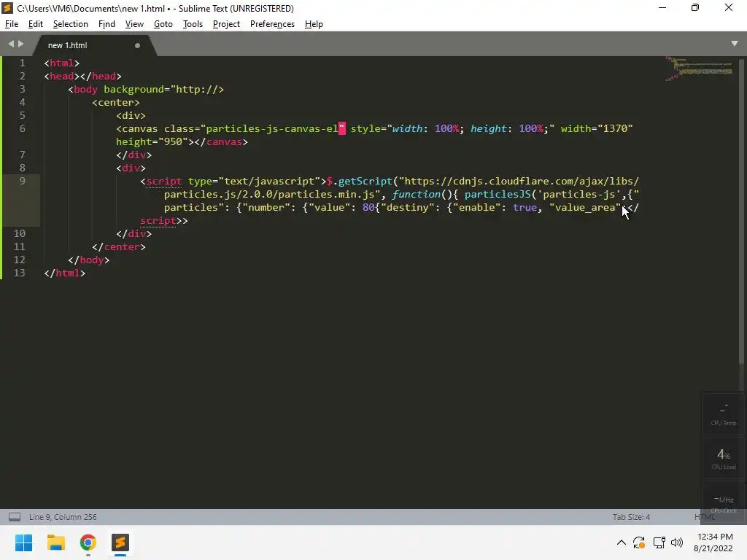Open the Tools menu
This screenshot has width=747, height=560.
coord(193,24)
